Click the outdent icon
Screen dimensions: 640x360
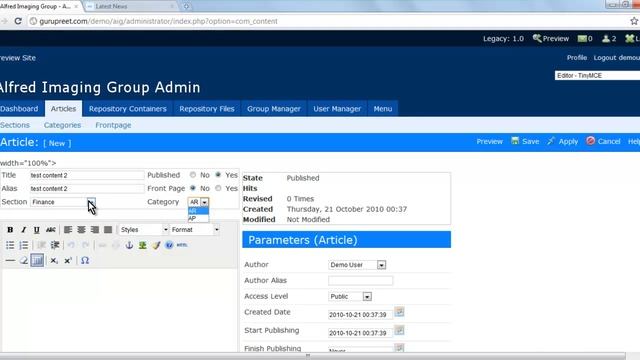point(41,245)
